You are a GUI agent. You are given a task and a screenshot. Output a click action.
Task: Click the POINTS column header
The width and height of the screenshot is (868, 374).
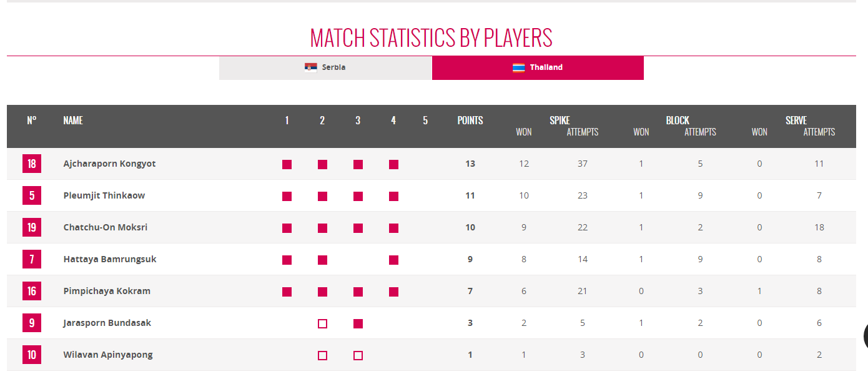pyautogui.click(x=470, y=121)
